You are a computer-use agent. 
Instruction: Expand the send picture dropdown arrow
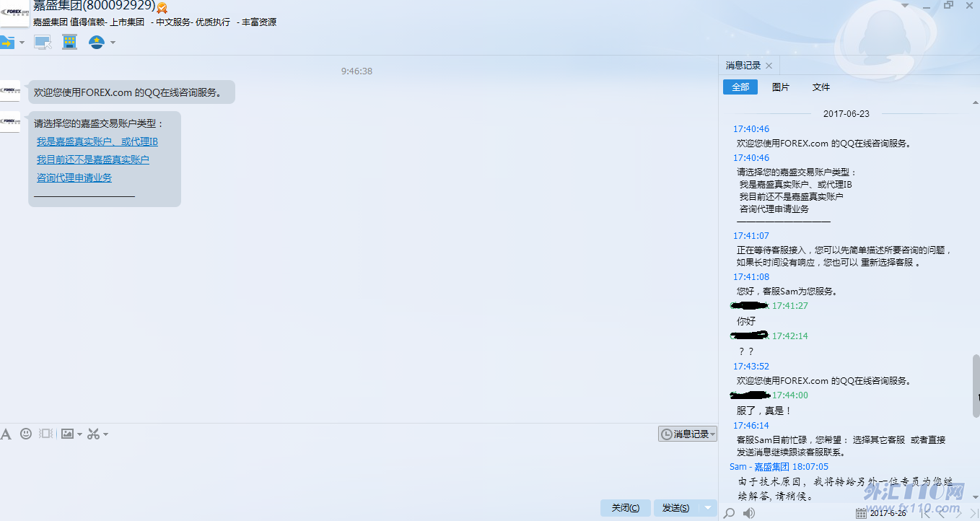click(x=79, y=434)
